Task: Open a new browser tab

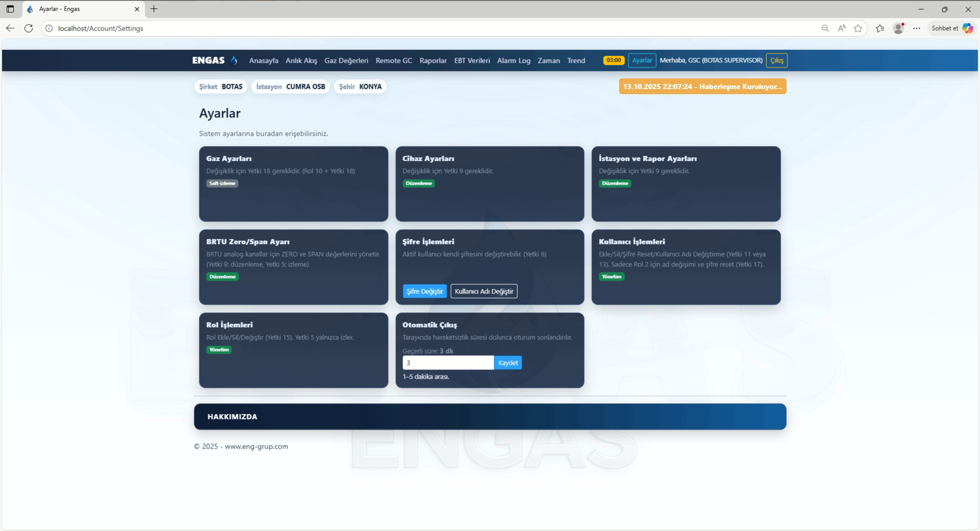Action: coord(154,9)
